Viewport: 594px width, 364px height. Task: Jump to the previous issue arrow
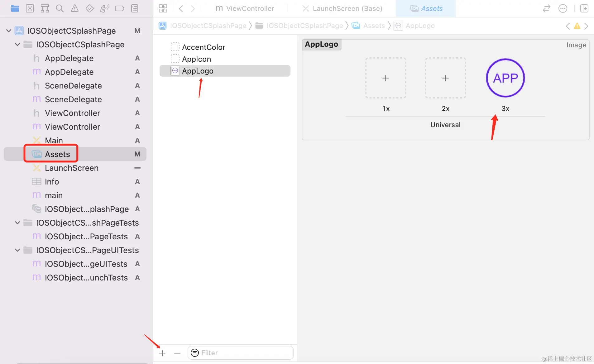click(x=568, y=26)
